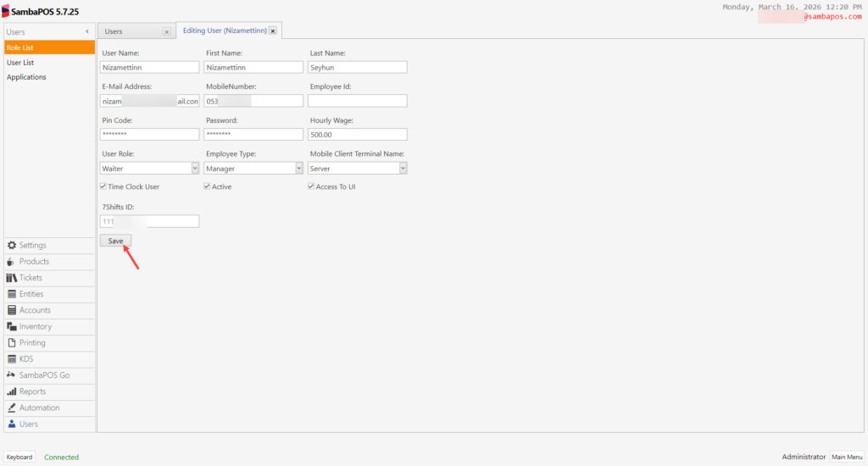
Task: Uncheck the Time Clock User checkbox
Action: [103, 186]
